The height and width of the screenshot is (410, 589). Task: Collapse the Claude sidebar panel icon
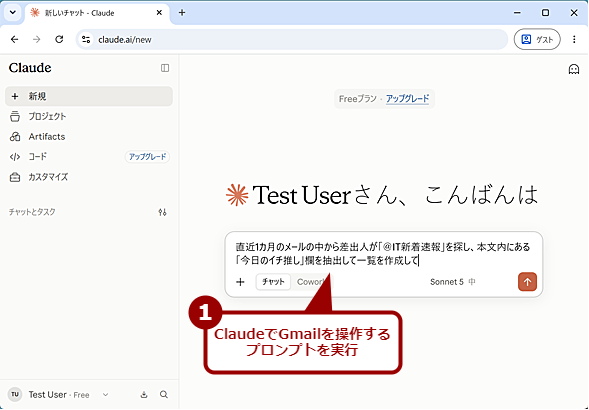coord(165,68)
